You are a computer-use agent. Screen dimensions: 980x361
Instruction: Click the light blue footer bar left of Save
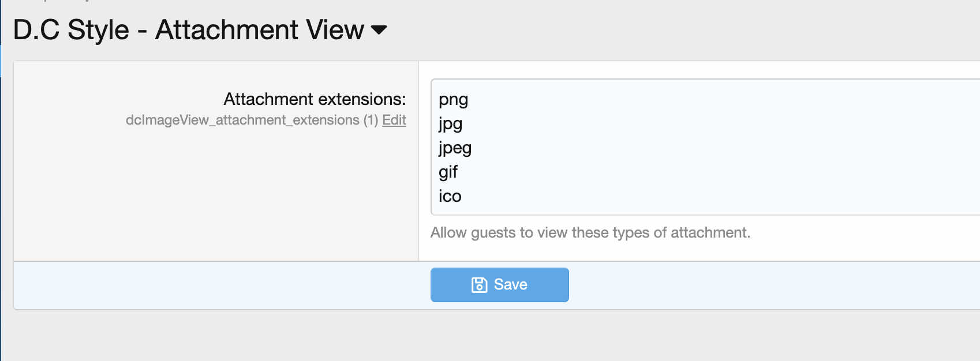coord(219,285)
